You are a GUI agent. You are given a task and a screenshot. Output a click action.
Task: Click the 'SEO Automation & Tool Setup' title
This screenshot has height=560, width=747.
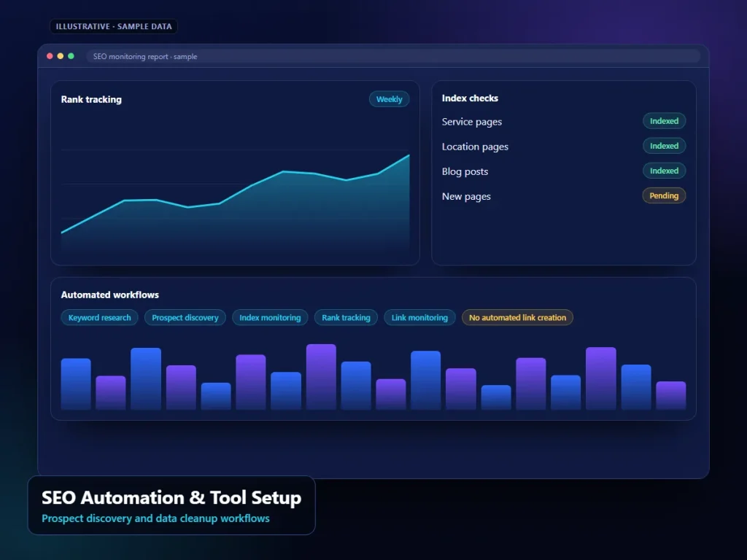pos(171,497)
